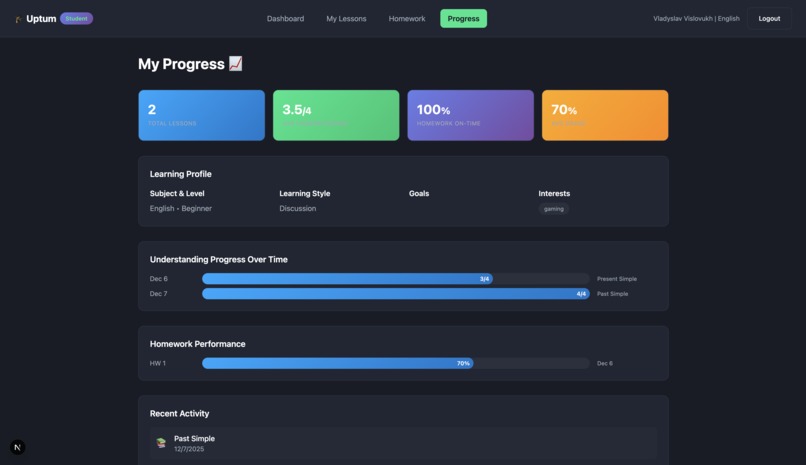Log out with the Logout button
The width and height of the screenshot is (806, 465).
coord(769,18)
